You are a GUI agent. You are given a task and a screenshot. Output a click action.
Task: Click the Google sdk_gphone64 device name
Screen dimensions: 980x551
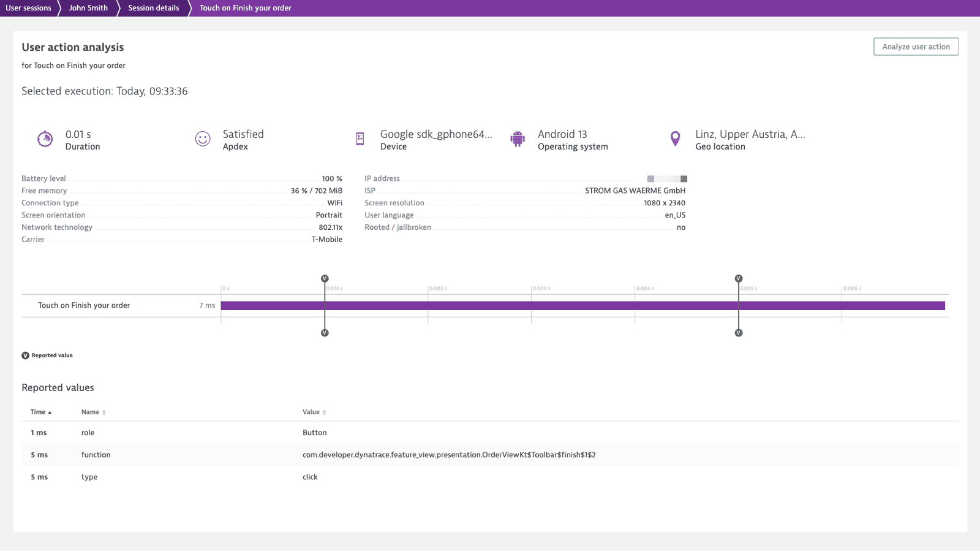[436, 134]
